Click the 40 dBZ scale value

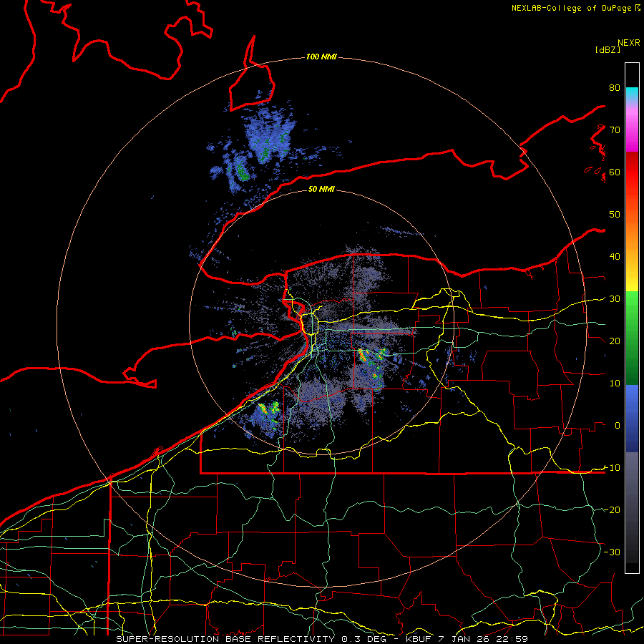(615, 257)
